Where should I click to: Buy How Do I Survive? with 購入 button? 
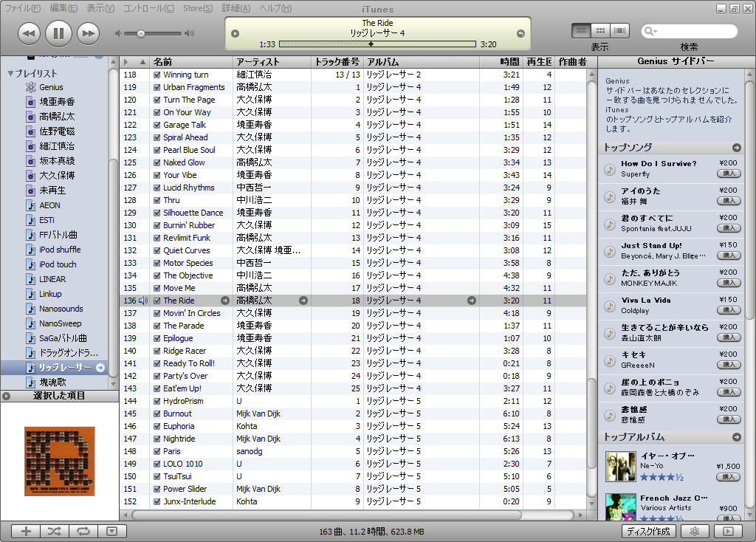tap(729, 174)
